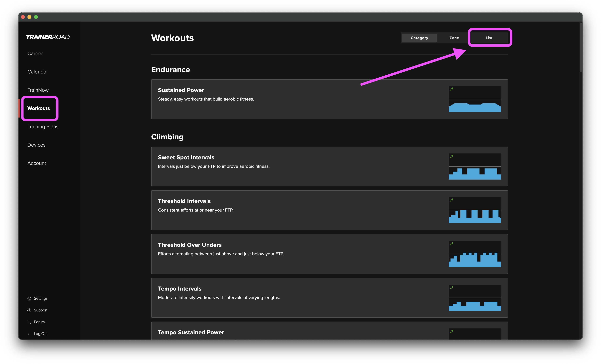Click the Sustained Power workout chart thumbnail
This screenshot has height=364, width=601.
[x=475, y=99]
